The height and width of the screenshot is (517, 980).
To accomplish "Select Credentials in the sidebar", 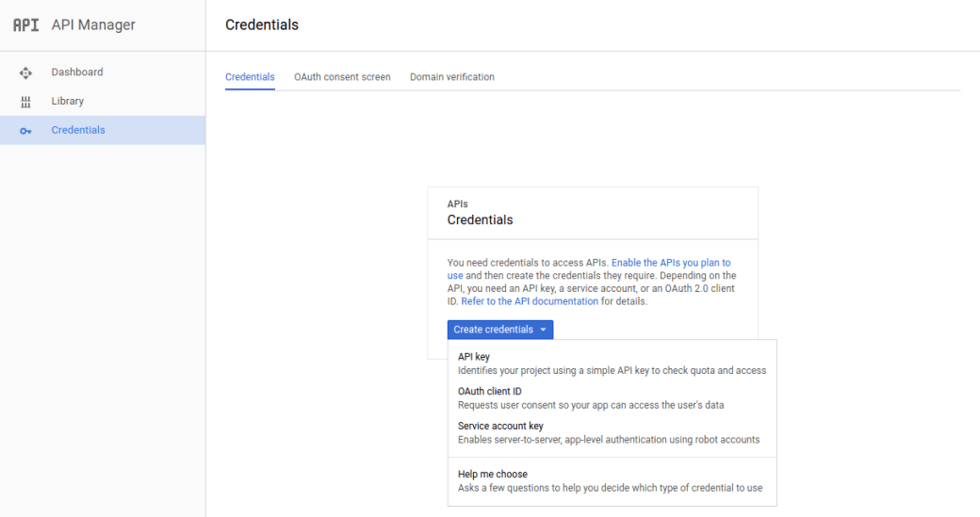I will coord(103,130).
